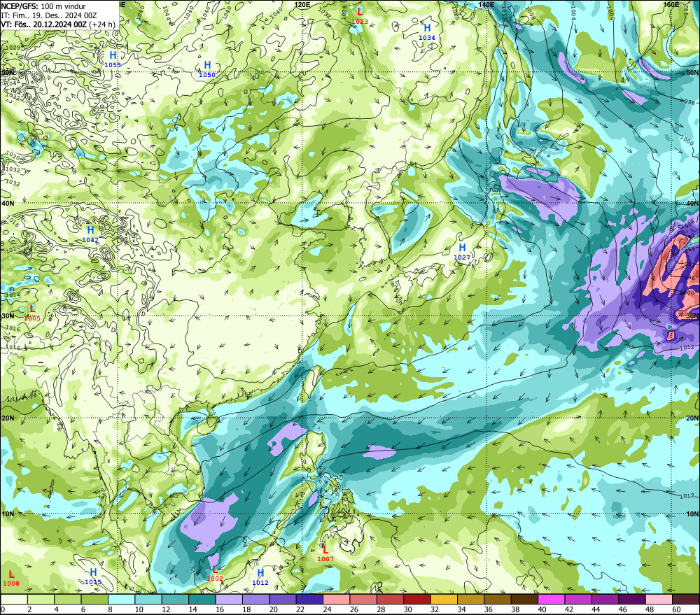Pick the legend swatch between 0 and 2
700x615 pixels.
coord(14,599)
